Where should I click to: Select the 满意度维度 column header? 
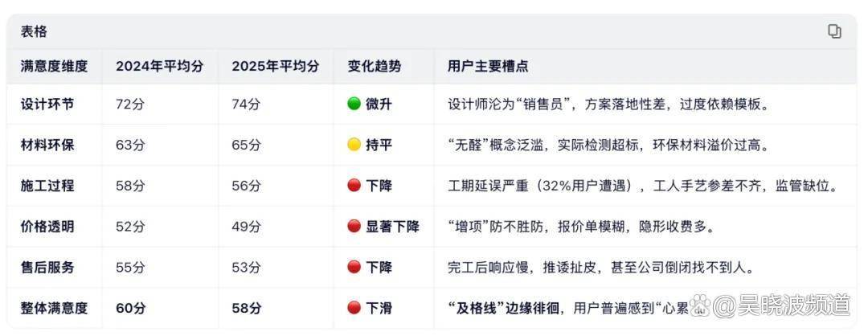[54, 67]
